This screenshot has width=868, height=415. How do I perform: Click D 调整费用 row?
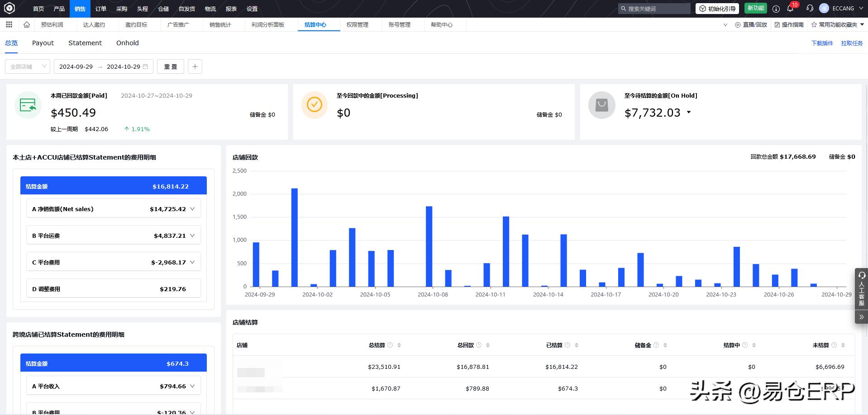click(113, 289)
